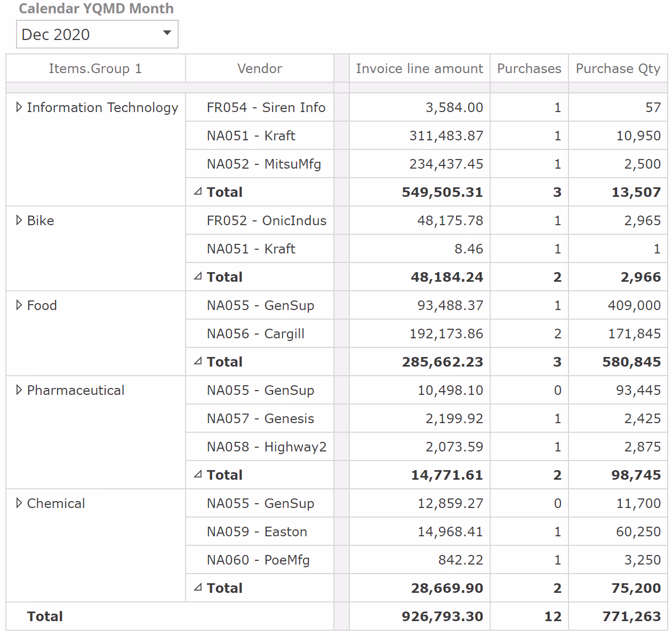The height and width of the screenshot is (635, 672).
Task: Expand the Pharmaceutical group arrow
Action: (19, 390)
